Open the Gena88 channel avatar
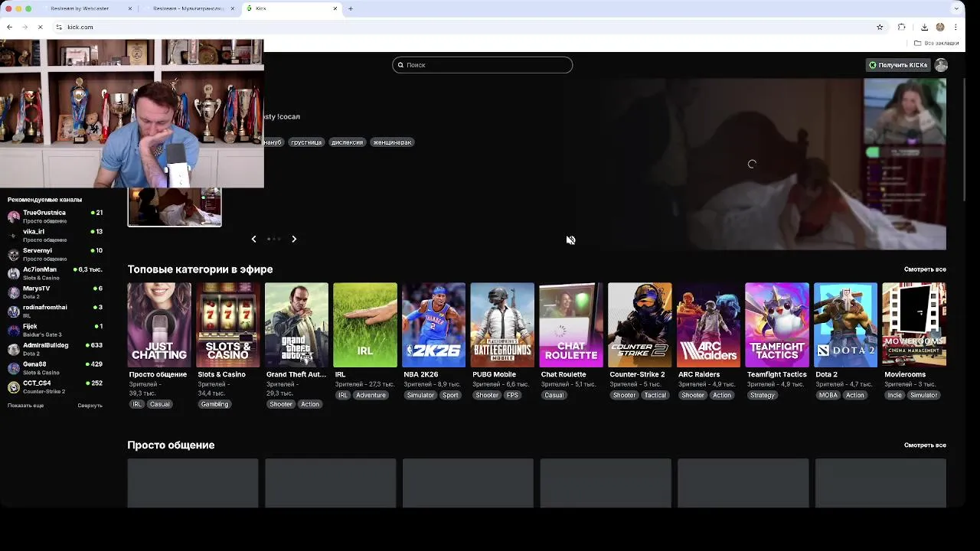Screen dimensions: 980x551 pyautogui.click(x=13, y=368)
